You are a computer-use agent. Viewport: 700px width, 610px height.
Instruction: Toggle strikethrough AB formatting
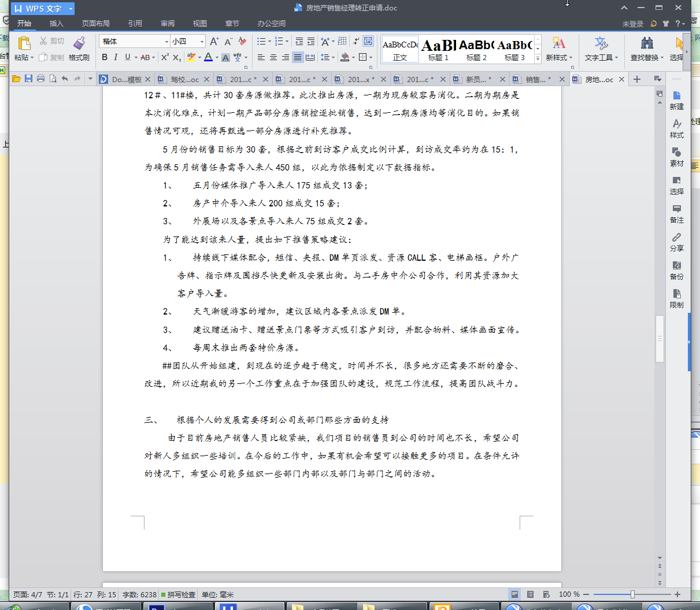click(145, 57)
